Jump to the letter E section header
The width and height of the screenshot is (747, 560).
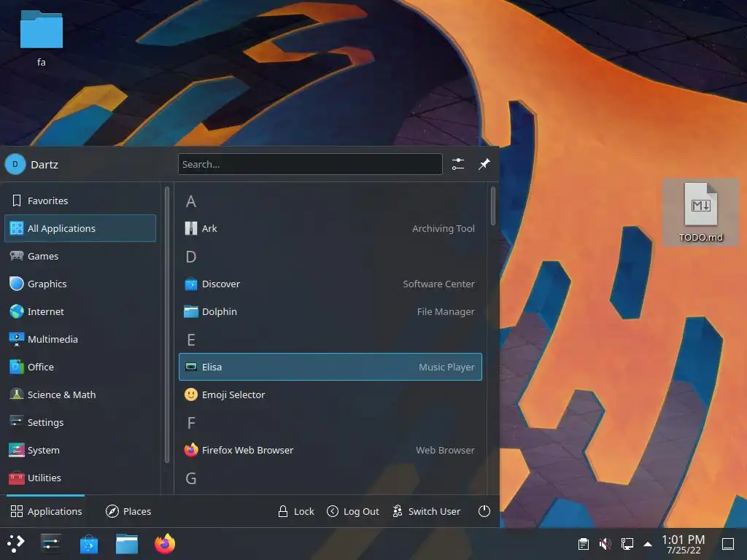[190, 340]
